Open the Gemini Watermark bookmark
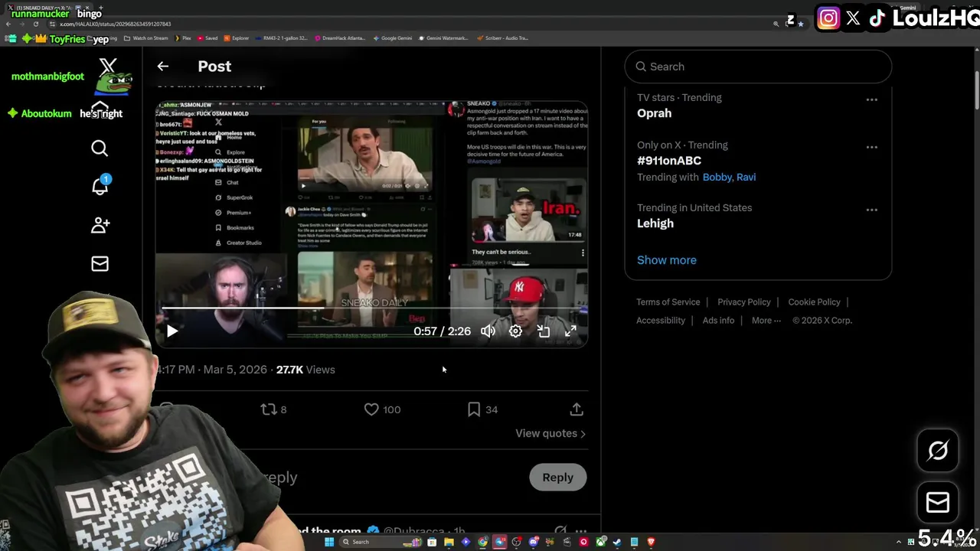This screenshot has height=551, width=980. [443, 38]
